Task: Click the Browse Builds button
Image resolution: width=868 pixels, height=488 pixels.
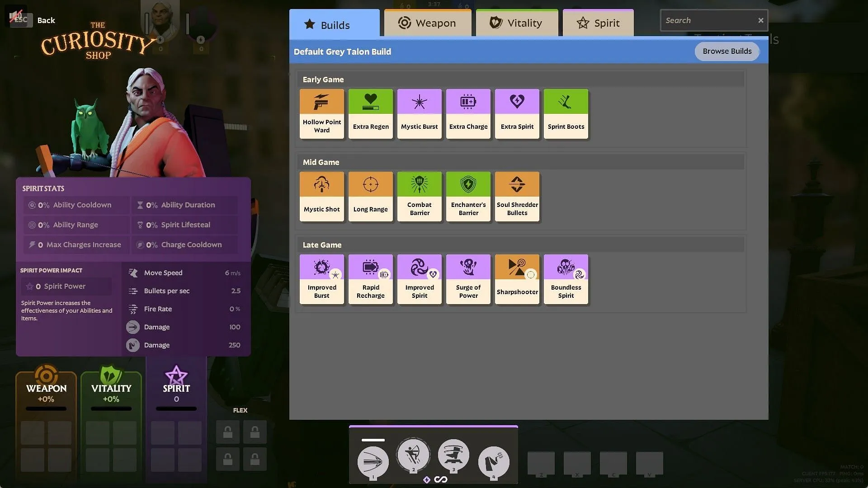Action: pyautogui.click(x=726, y=51)
